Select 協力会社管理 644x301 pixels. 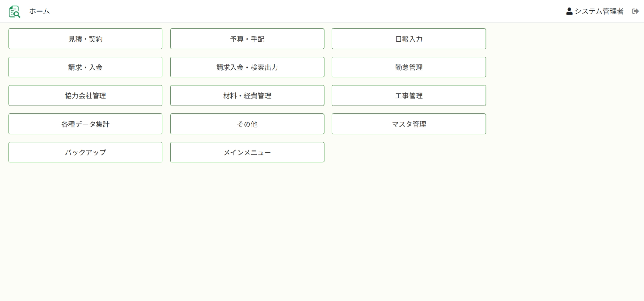click(x=85, y=96)
